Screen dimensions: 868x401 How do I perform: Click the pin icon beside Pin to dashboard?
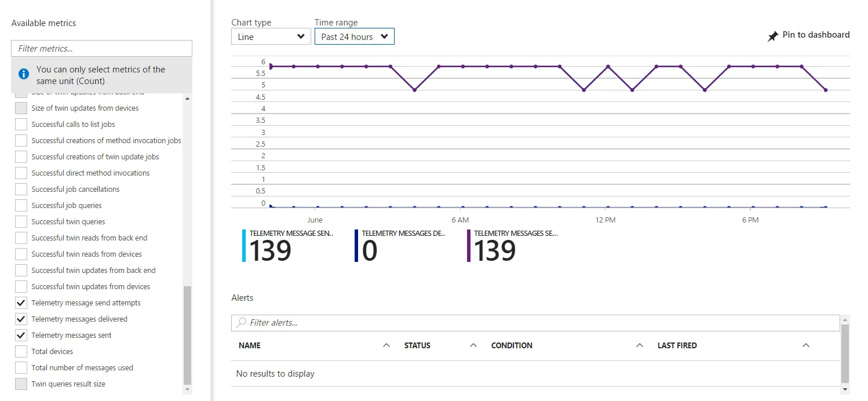coord(773,37)
